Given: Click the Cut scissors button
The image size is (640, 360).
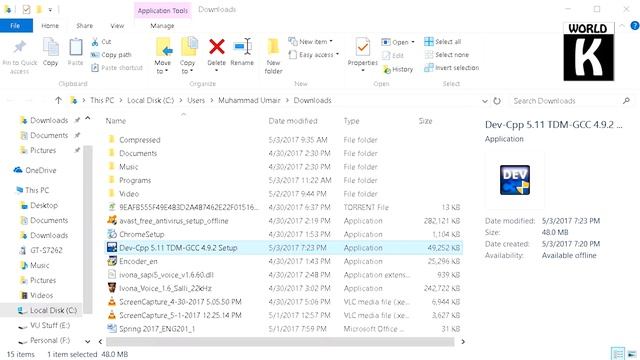Looking at the screenshot, I should [101, 42].
